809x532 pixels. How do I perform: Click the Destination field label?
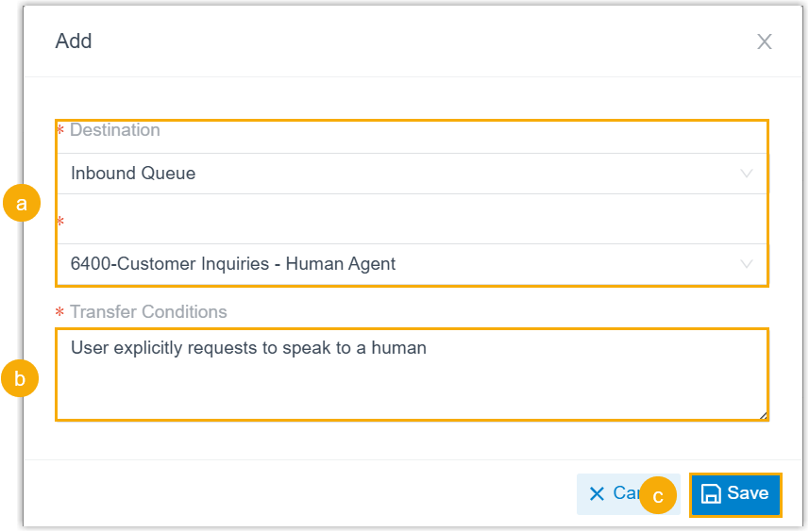point(114,130)
